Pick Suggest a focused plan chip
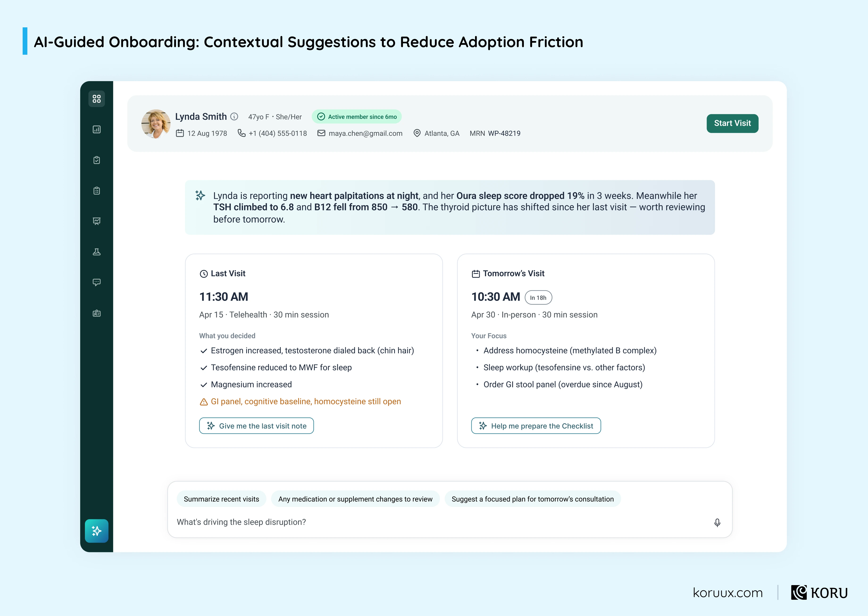The image size is (868, 616). point(533,499)
